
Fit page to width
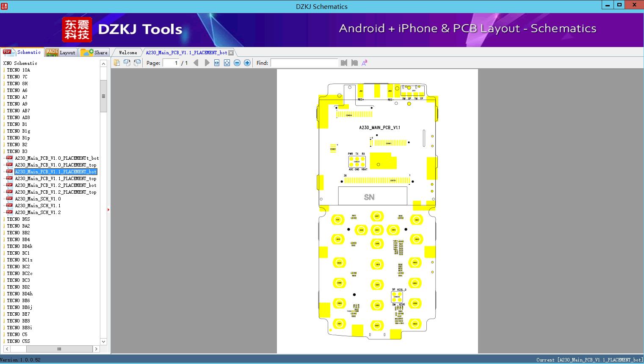[x=217, y=63]
